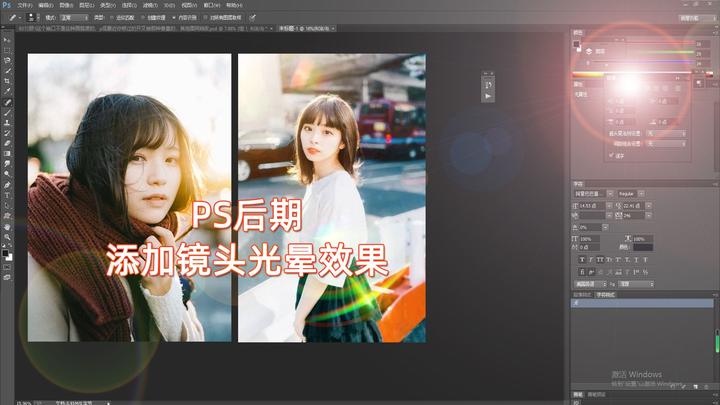The height and width of the screenshot is (405, 720).
Task: Toggle Faux Italic in Character panel
Action: [591, 260]
